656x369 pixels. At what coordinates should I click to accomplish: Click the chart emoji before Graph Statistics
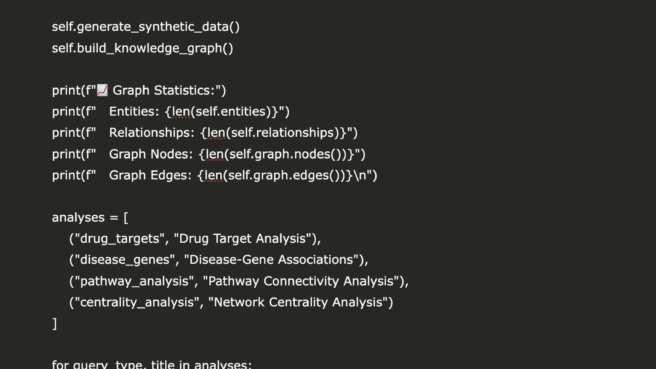102,90
